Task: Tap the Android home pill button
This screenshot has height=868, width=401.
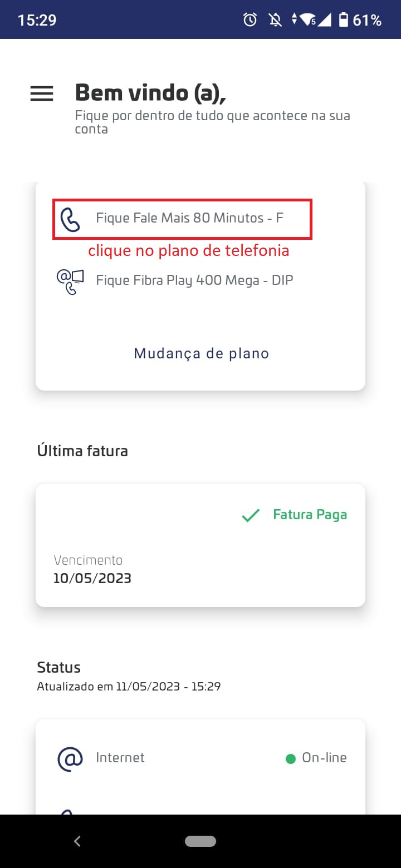Action: (x=200, y=841)
